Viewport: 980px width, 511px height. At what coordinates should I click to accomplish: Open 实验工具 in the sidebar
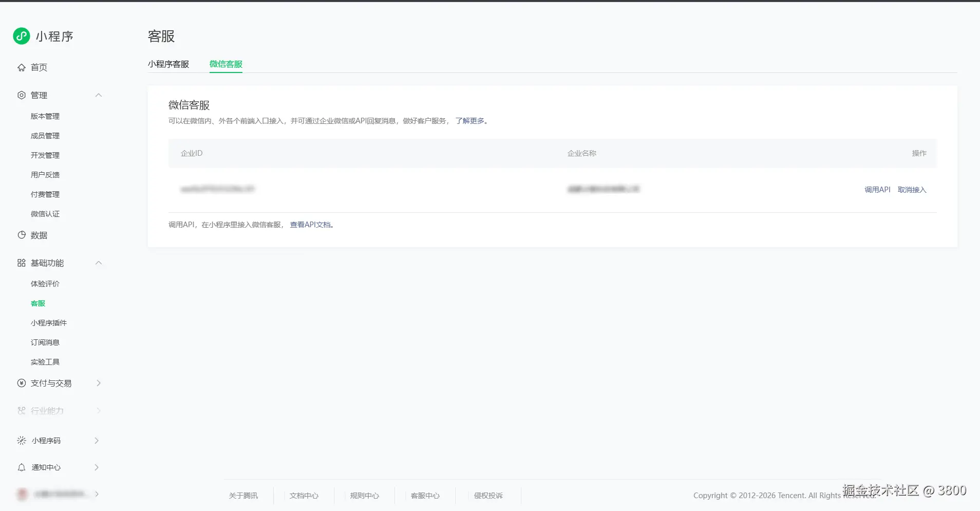[45, 362]
